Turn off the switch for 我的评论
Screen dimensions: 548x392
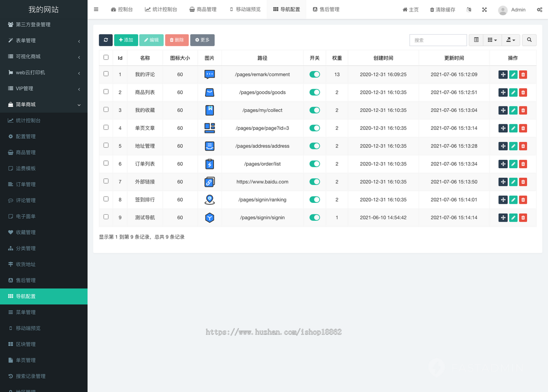point(315,74)
